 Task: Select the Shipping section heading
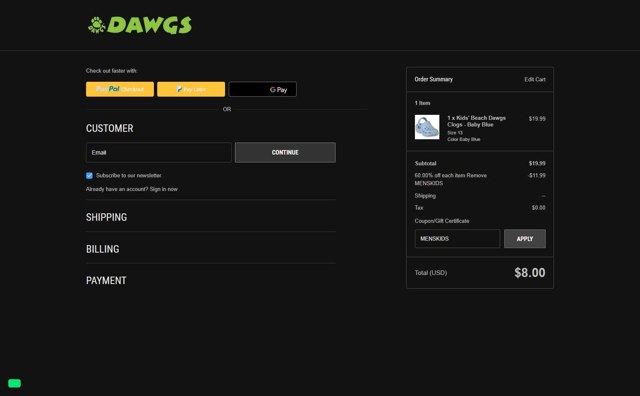(106, 217)
